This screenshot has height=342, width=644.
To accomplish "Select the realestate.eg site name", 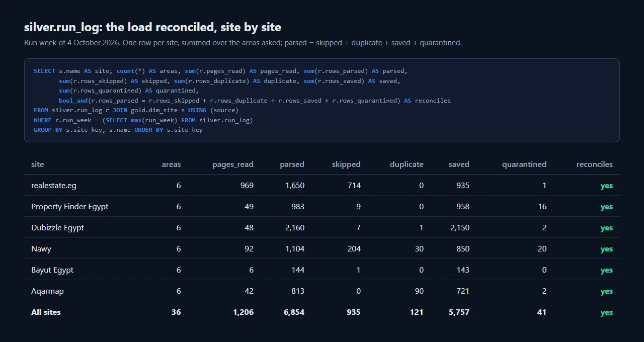I will [54, 186].
